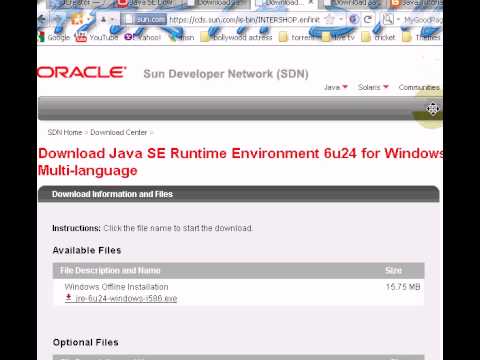
Task: Open the cricket bookmark folder
Action: [378, 37]
